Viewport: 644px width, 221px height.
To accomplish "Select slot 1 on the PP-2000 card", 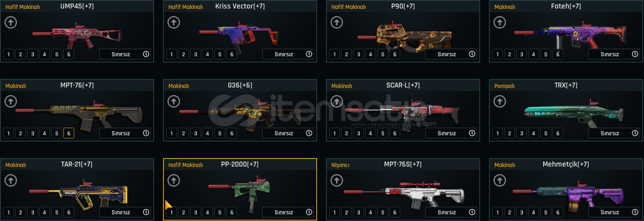I will 171,212.
